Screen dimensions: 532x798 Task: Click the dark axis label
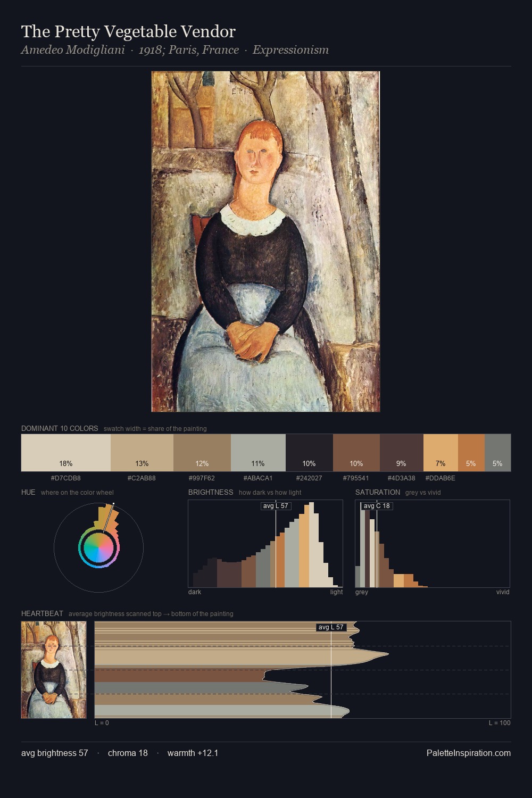click(195, 592)
